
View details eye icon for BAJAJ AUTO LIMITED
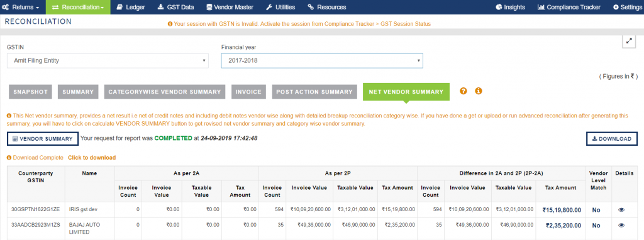point(621,225)
